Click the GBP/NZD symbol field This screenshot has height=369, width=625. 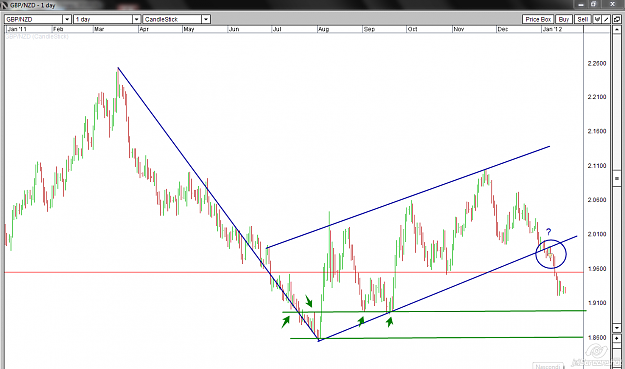33,19
